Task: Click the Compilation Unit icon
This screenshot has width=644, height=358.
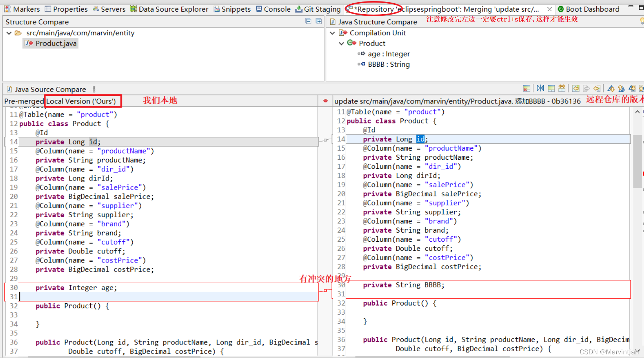Action: click(x=343, y=33)
